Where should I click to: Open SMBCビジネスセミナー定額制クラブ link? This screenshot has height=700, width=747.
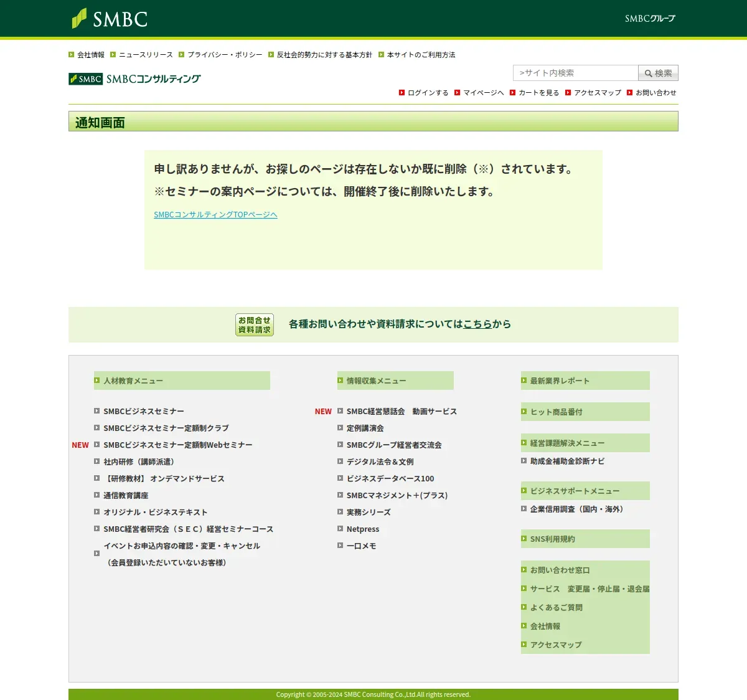click(166, 428)
